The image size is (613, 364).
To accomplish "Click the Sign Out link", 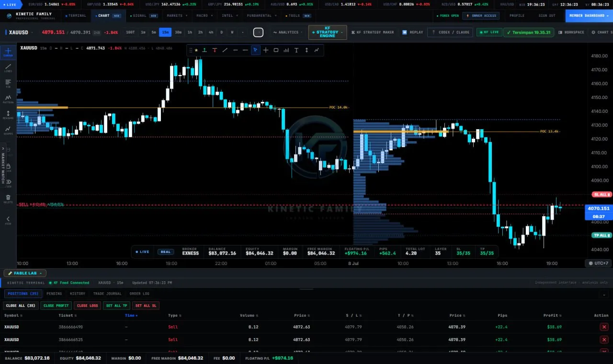I will click(547, 15).
